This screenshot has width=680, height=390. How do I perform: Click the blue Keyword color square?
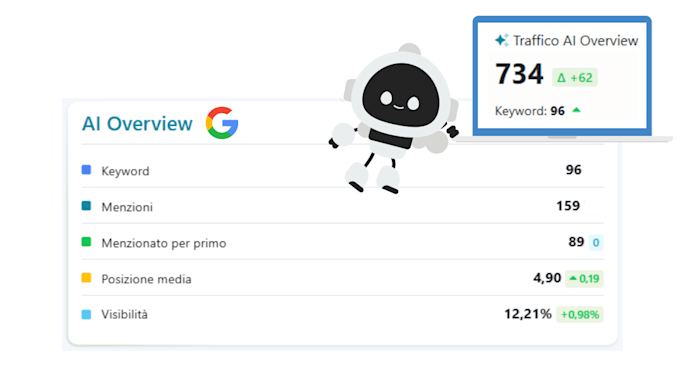[x=86, y=170]
